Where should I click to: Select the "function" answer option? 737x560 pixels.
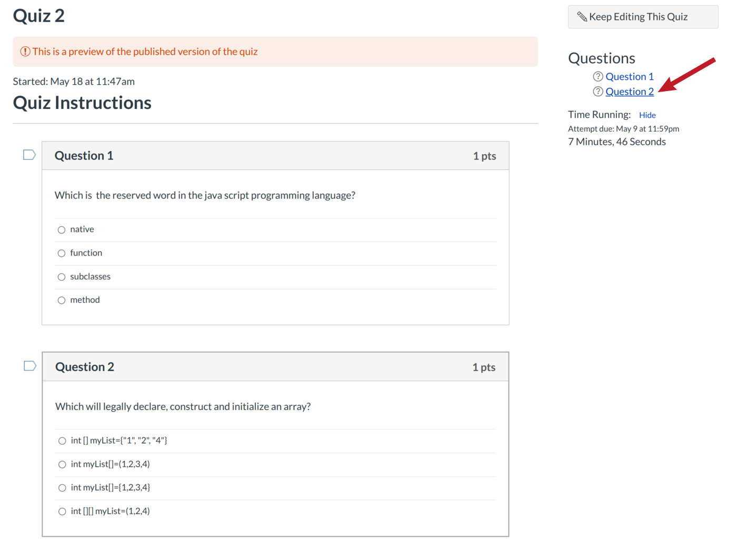click(62, 253)
